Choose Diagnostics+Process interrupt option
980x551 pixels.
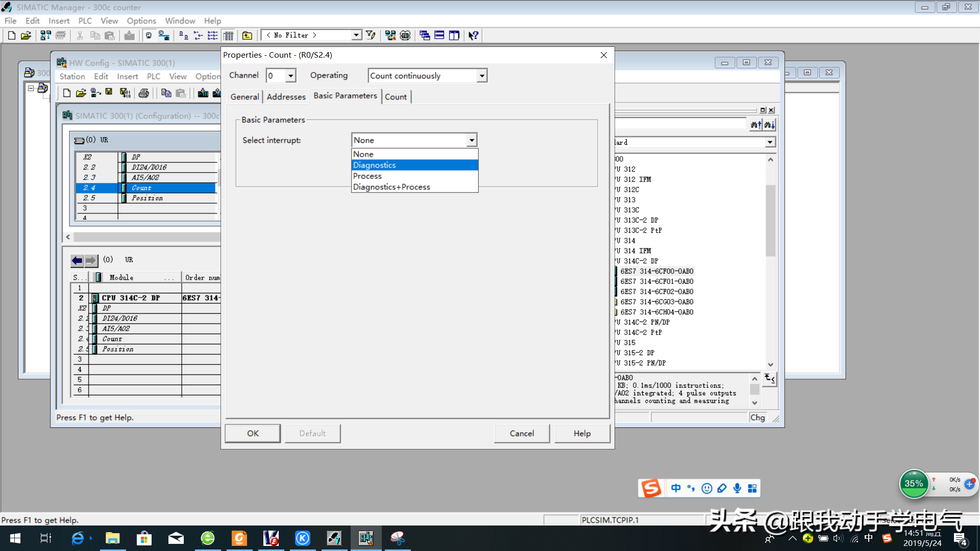[391, 187]
